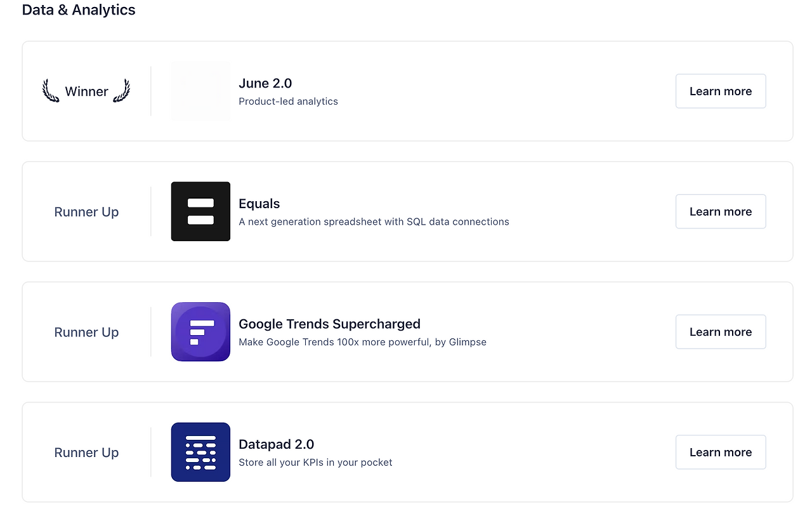Open the Datapad 2.0 title link
The height and width of the screenshot is (516, 812).
tap(276, 444)
